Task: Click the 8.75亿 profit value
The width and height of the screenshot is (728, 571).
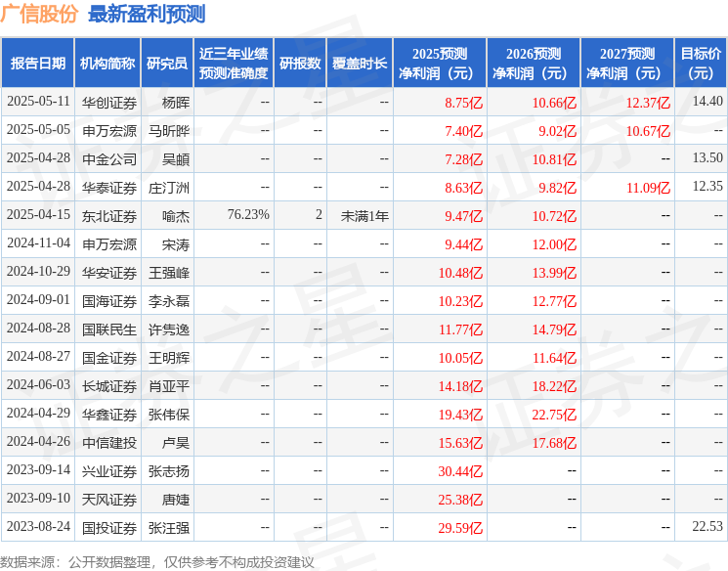Action: pyautogui.click(x=463, y=103)
